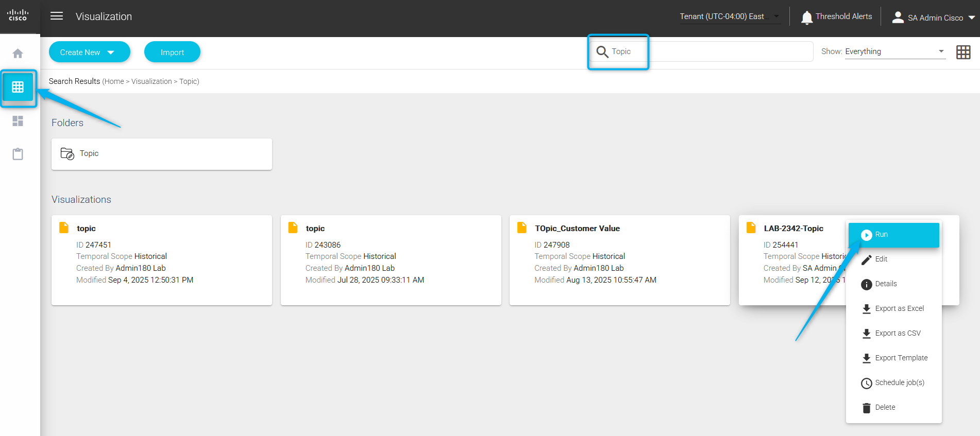The height and width of the screenshot is (436, 980).
Task: Open the hamburger navigation menu
Action: pos(57,16)
